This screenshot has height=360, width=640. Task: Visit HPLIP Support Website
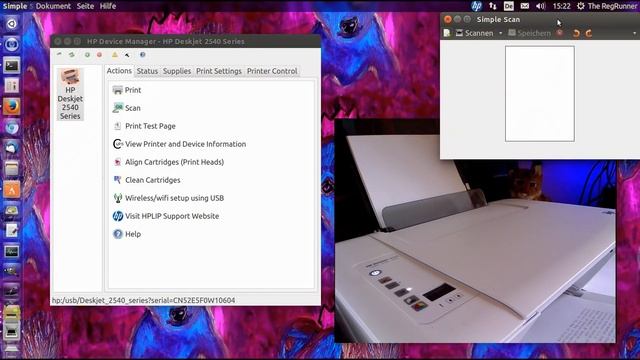point(166,216)
